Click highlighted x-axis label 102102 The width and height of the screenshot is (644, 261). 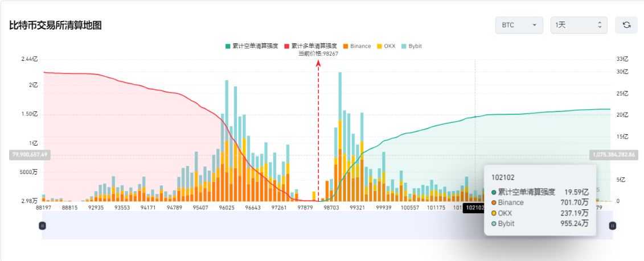point(474,208)
